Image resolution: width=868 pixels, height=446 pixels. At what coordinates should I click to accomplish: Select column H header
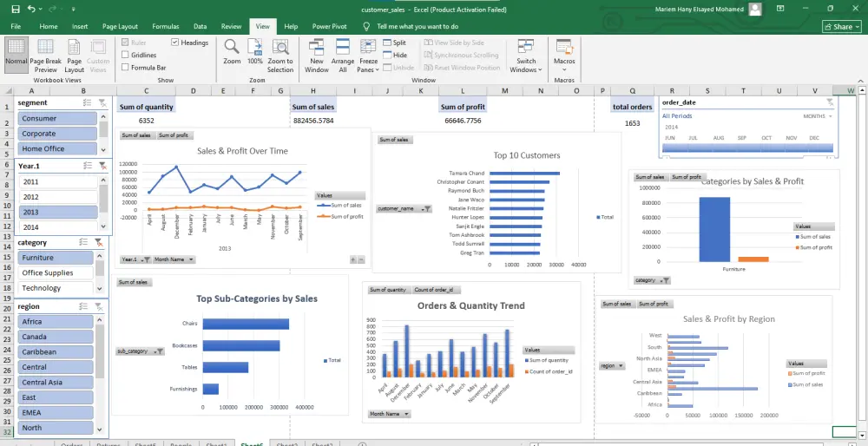313,91
